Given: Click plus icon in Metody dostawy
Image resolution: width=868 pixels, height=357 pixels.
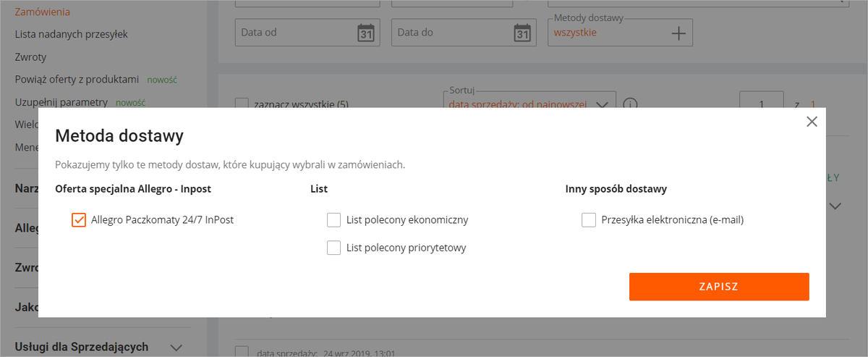Looking at the screenshot, I should (x=678, y=33).
